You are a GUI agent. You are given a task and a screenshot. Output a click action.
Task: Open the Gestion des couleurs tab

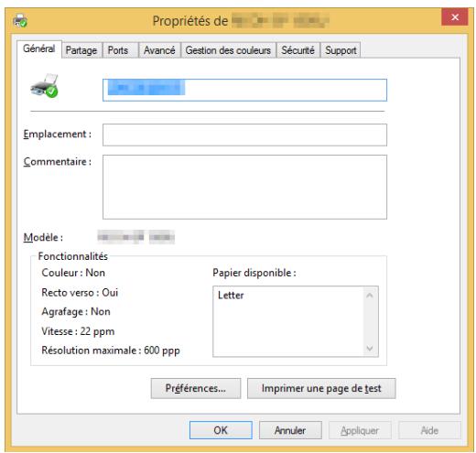pos(228,50)
